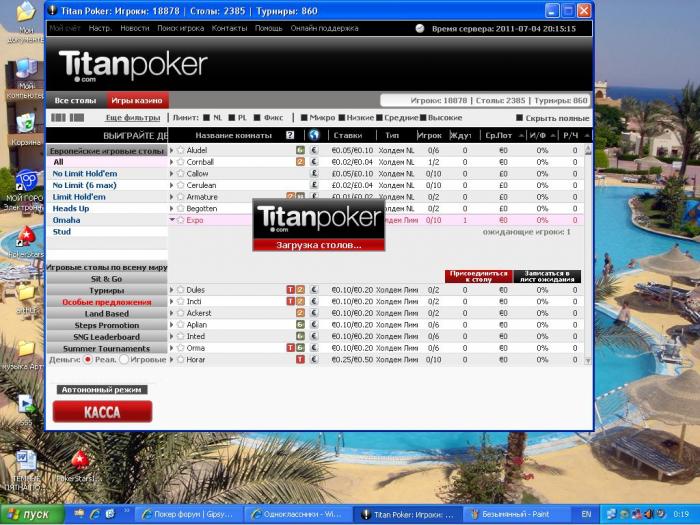Expand the Horar row arrow
The width and height of the screenshot is (700, 525).
point(172,360)
